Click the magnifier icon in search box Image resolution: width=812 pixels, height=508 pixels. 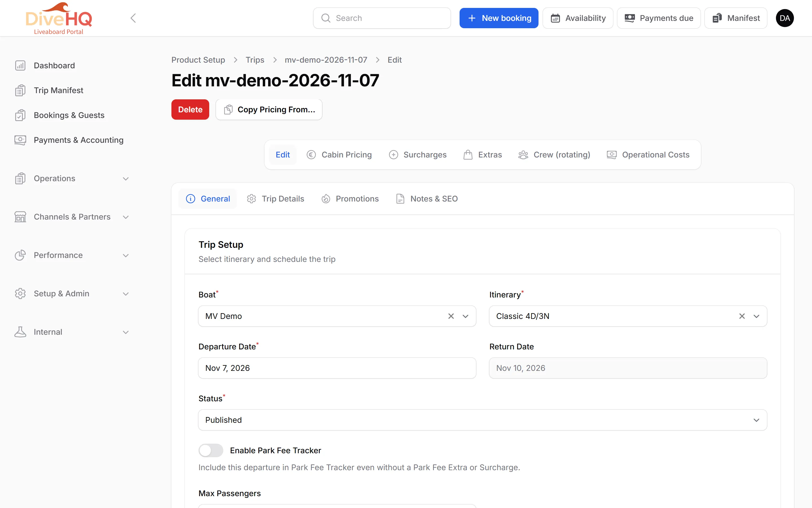(x=326, y=18)
